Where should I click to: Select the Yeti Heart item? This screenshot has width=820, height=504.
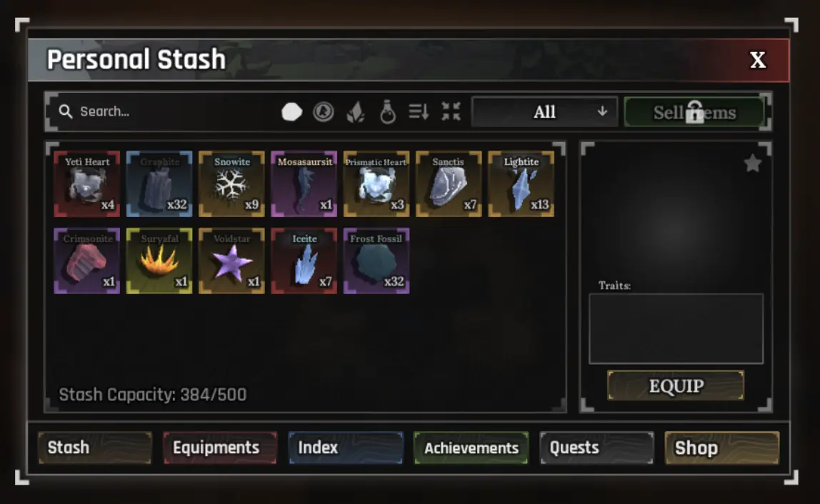coord(87,184)
